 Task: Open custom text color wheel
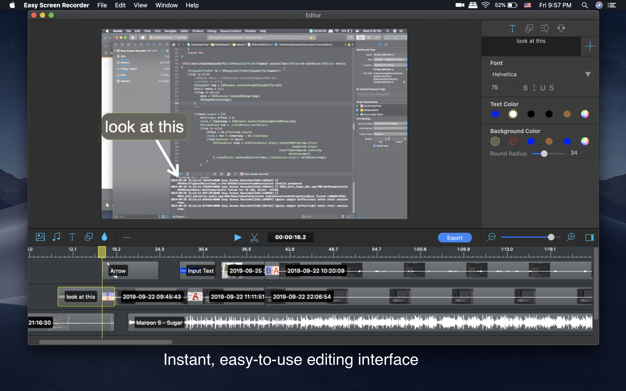pos(585,114)
